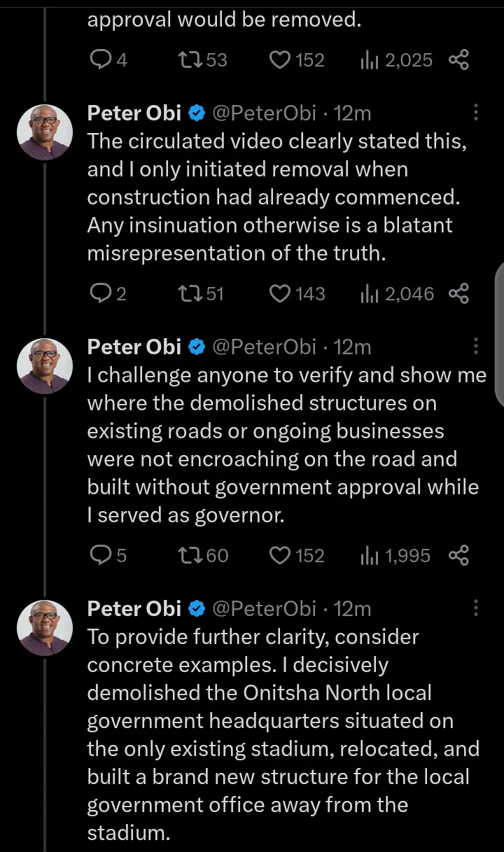Viewport: 504px width, 852px height.
Task: Retweet the post with 53 reposts
Action: pos(189,61)
